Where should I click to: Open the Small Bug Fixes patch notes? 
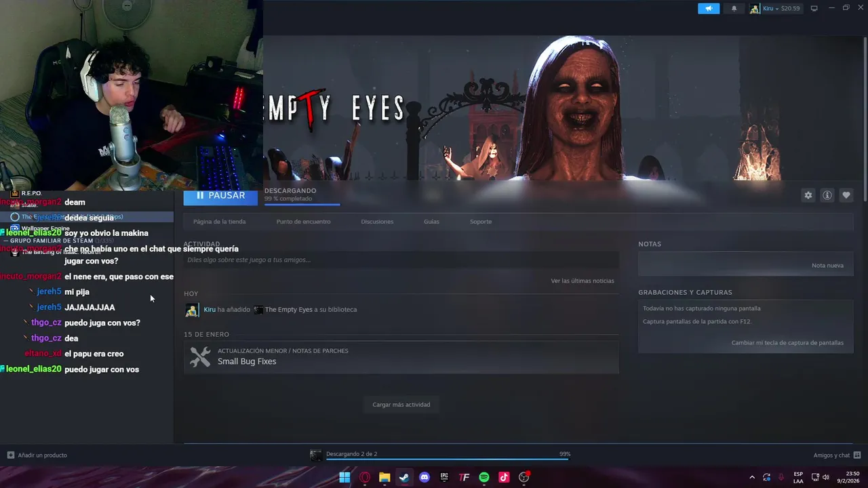(247, 361)
